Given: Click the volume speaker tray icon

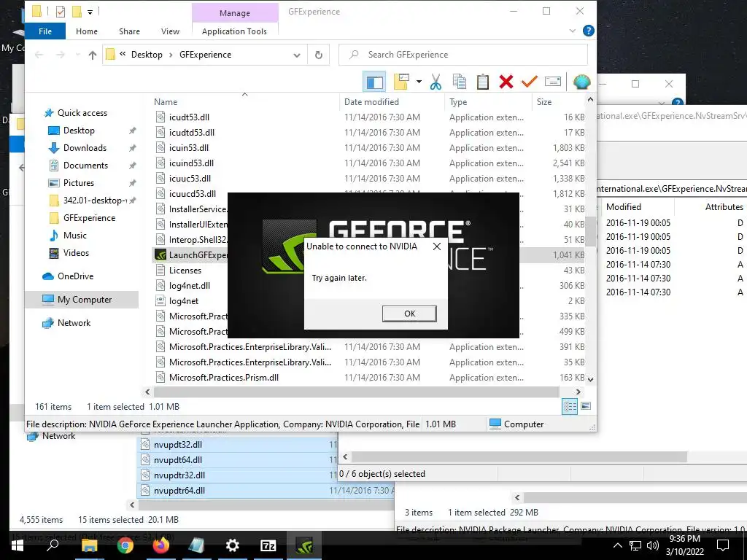Looking at the screenshot, I should [x=653, y=545].
